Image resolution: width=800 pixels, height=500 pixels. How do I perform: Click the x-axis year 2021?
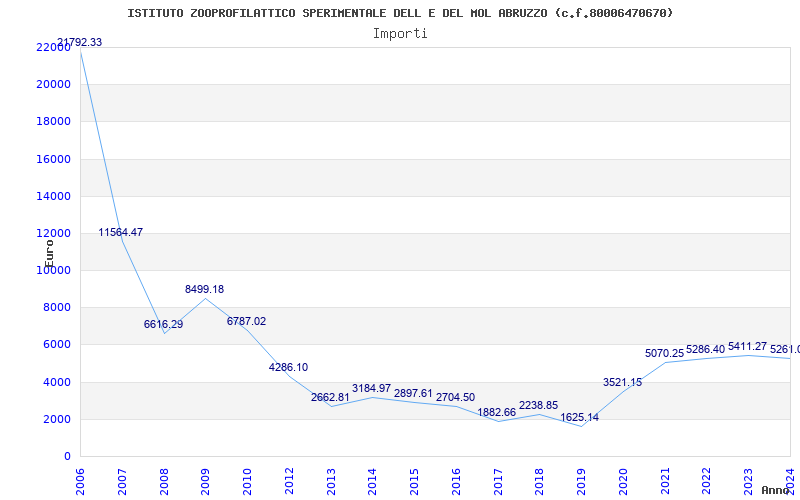click(x=665, y=481)
